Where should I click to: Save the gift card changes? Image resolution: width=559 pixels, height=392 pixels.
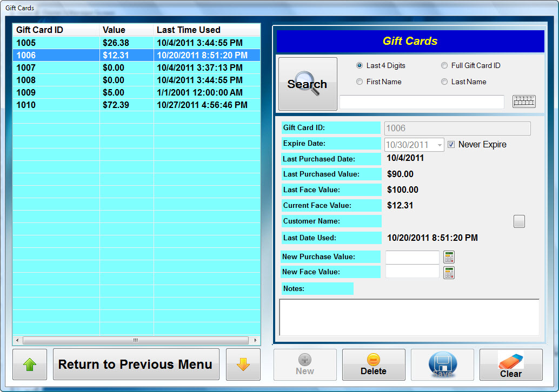[x=442, y=364]
